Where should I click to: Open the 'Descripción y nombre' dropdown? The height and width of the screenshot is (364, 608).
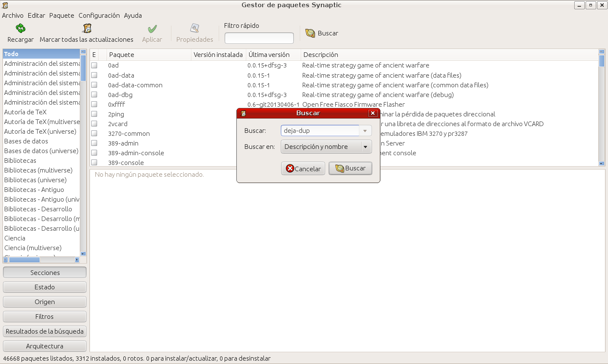[x=326, y=147]
